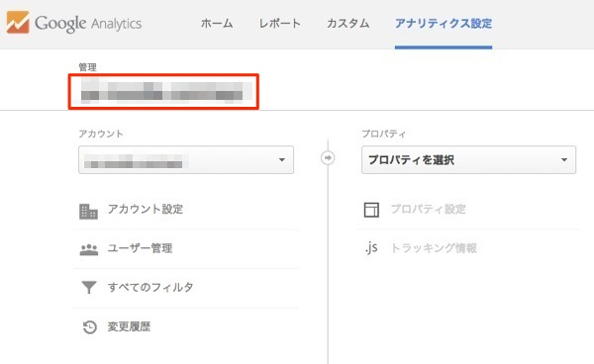The width and height of the screenshot is (594, 364).
Task: Open the ホーム tab
Action: (217, 24)
